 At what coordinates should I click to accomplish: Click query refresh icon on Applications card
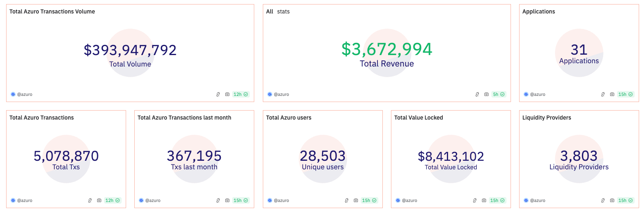603,94
